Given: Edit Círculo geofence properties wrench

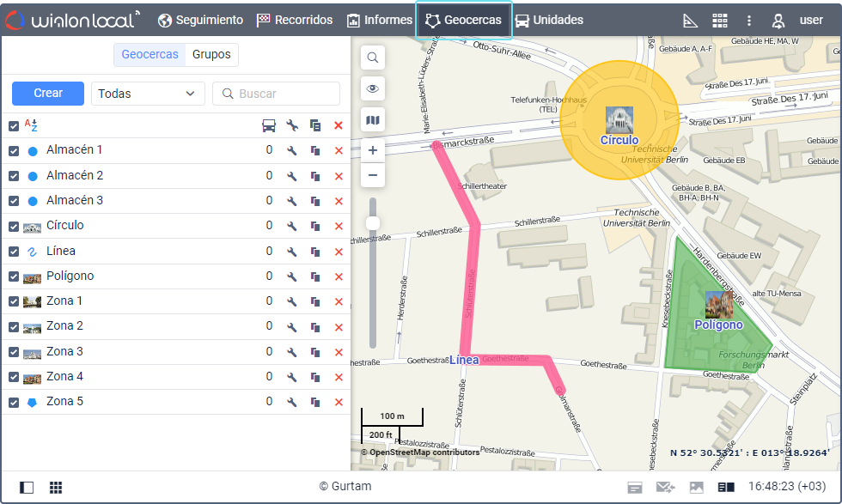Looking at the screenshot, I should [292, 226].
